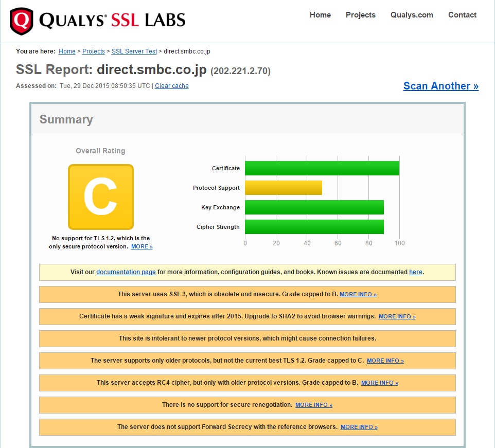Open the Projects menu item
Viewport: 495px width, 448px height.
point(361,15)
